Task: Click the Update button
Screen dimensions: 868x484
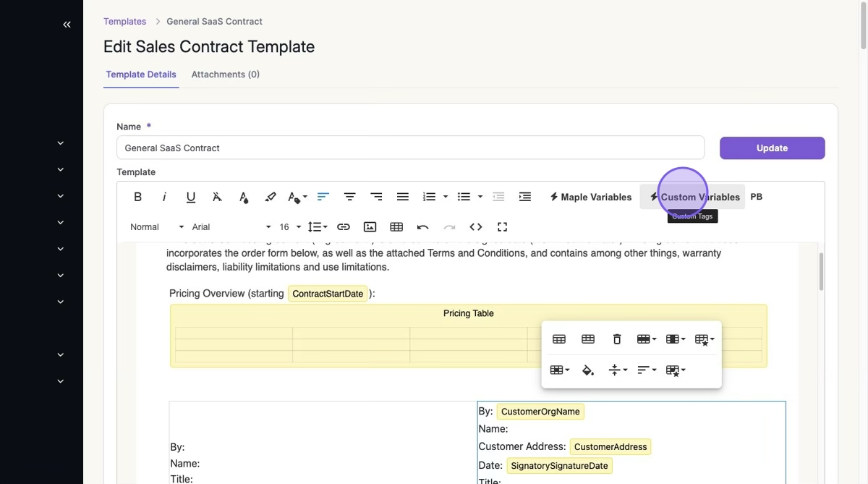Action: click(772, 148)
